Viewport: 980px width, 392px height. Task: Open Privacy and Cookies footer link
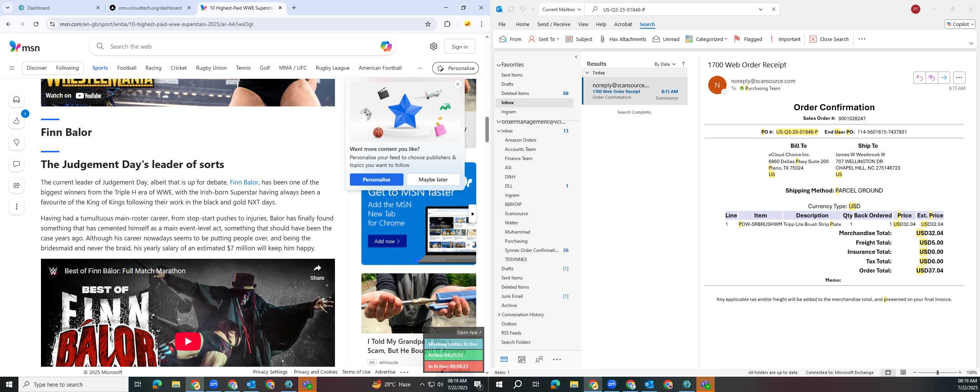tap(315, 372)
